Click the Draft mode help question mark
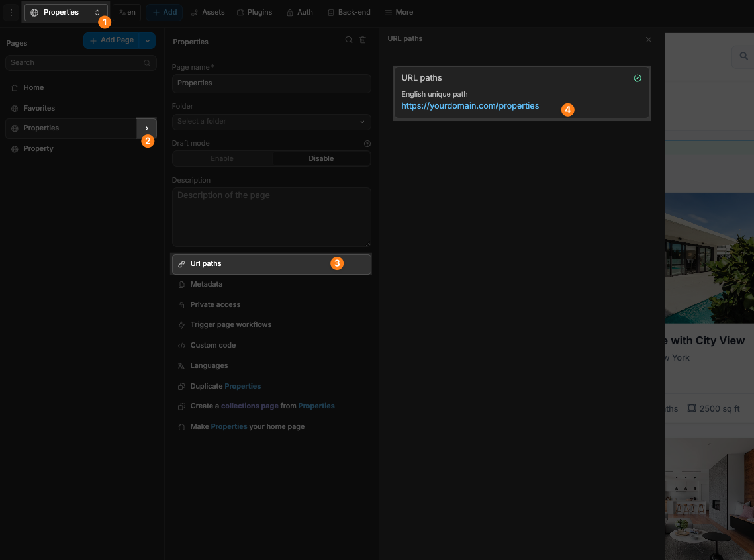This screenshot has width=754, height=560. pos(367,143)
